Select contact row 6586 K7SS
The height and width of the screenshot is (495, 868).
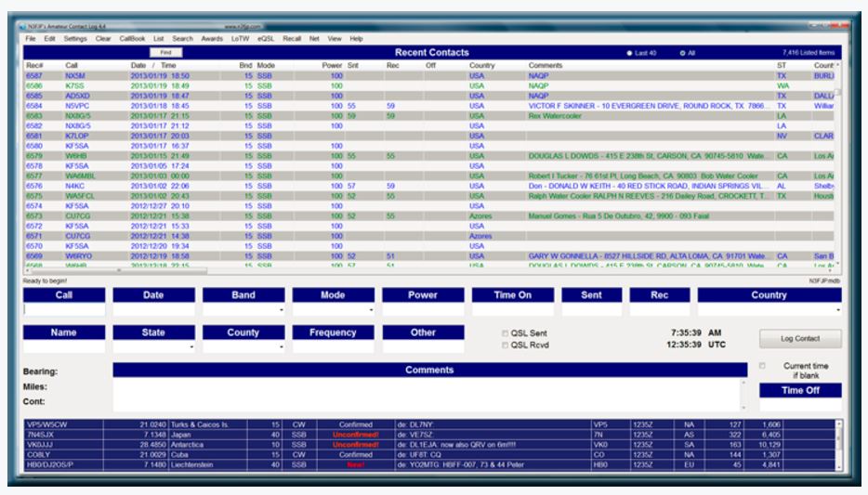pos(429,85)
